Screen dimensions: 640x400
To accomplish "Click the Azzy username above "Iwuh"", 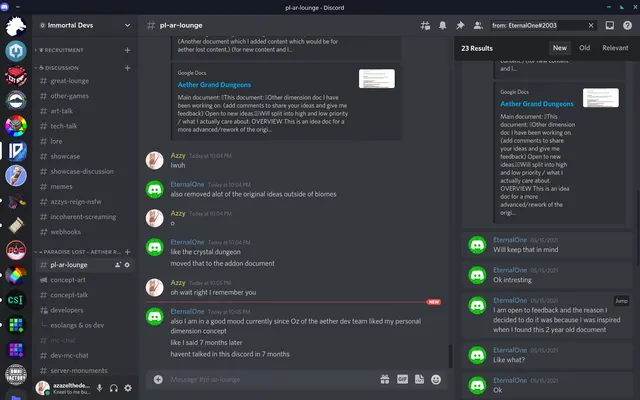I will pos(178,156).
